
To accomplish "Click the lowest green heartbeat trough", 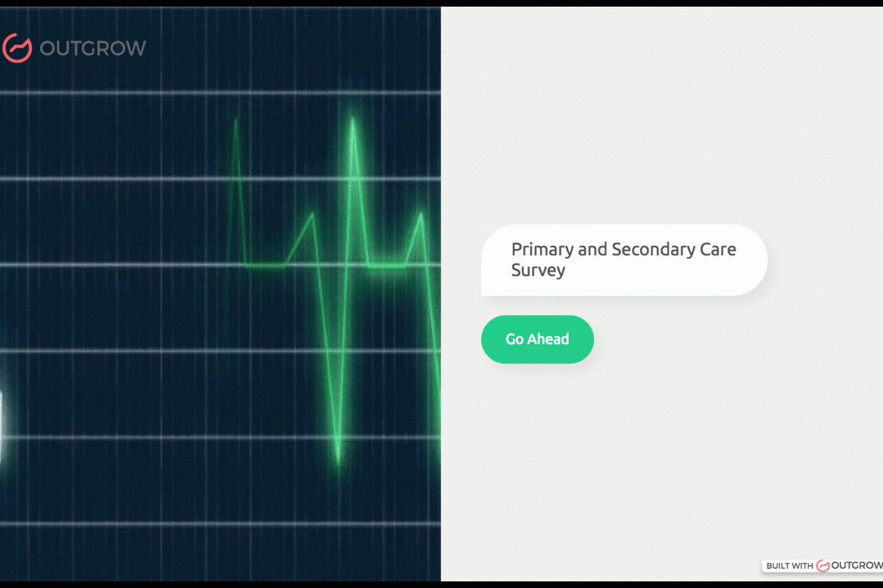I will coord(338,461).
